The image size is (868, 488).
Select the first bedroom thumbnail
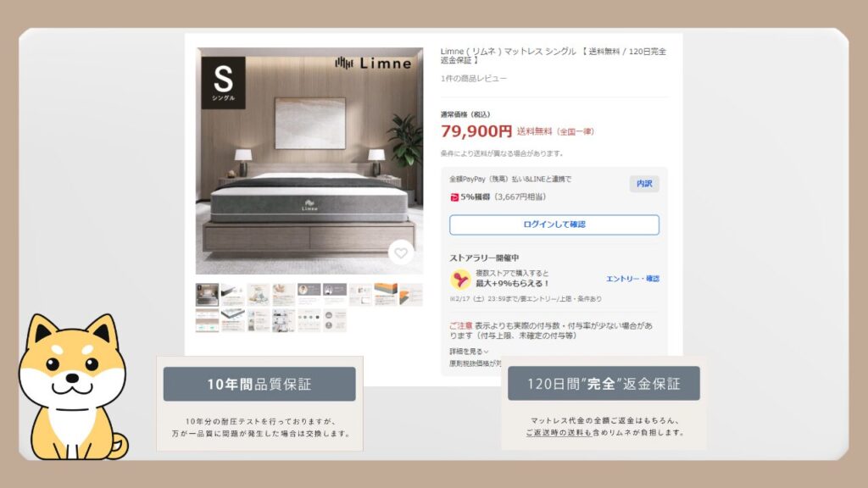click(x=207, y=295)
